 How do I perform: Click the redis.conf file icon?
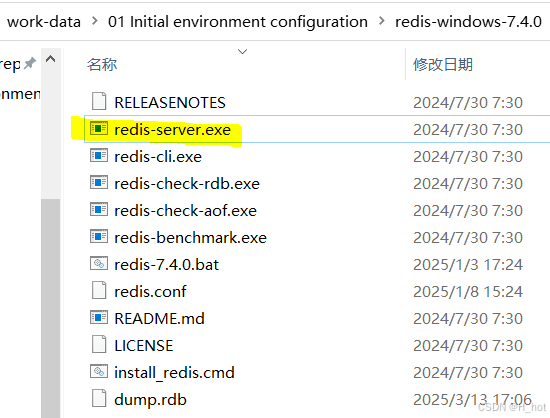(99, 290)
